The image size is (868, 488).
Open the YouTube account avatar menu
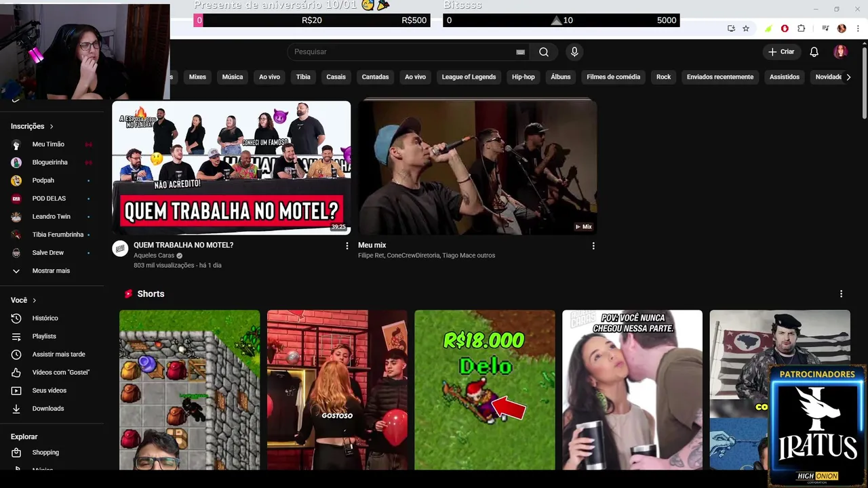pos(840,52)
